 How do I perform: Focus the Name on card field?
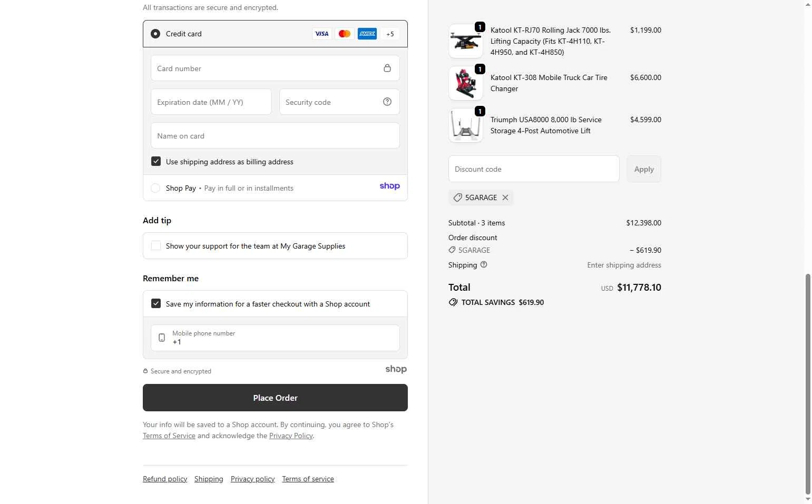[275, 135]
